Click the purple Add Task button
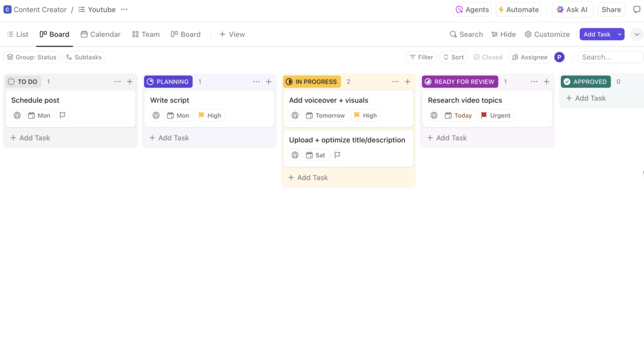This screenshot has height=338, width=644. (x=597, y=34)
